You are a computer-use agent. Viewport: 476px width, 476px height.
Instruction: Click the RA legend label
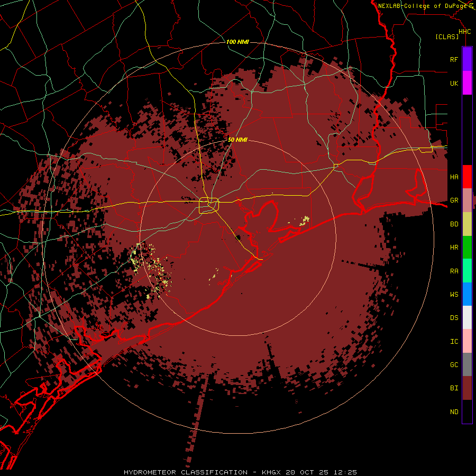tap(454, 271)
